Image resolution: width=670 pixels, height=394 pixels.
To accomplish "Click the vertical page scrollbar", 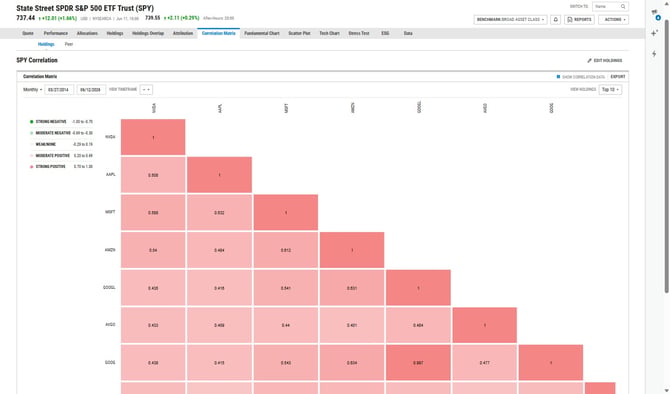I will coord(667,156).
